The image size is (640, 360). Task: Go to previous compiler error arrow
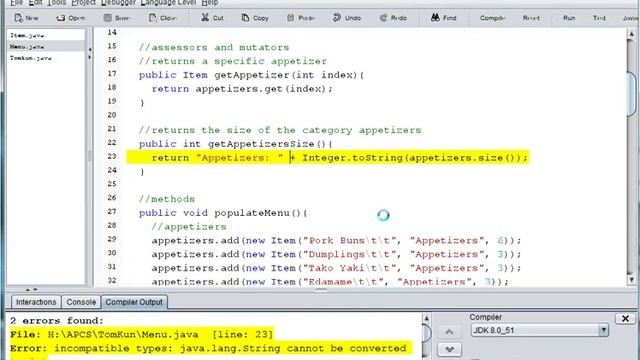(449, 331)
